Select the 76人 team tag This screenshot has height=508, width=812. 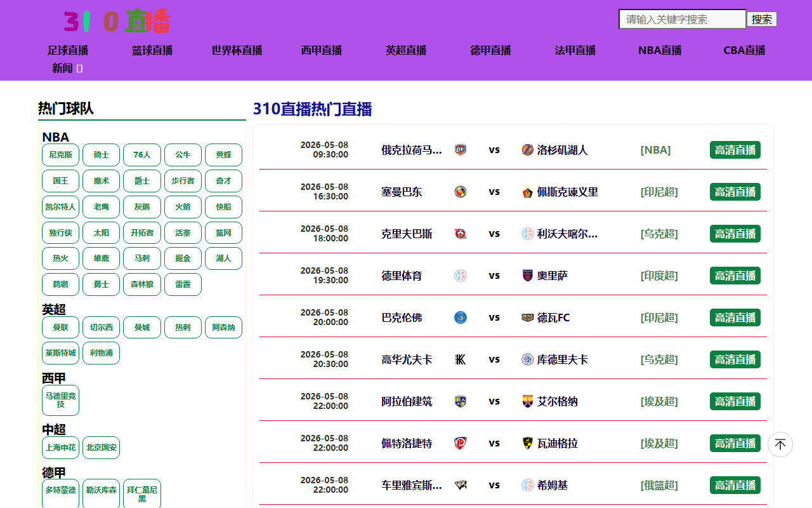point(142,155)
